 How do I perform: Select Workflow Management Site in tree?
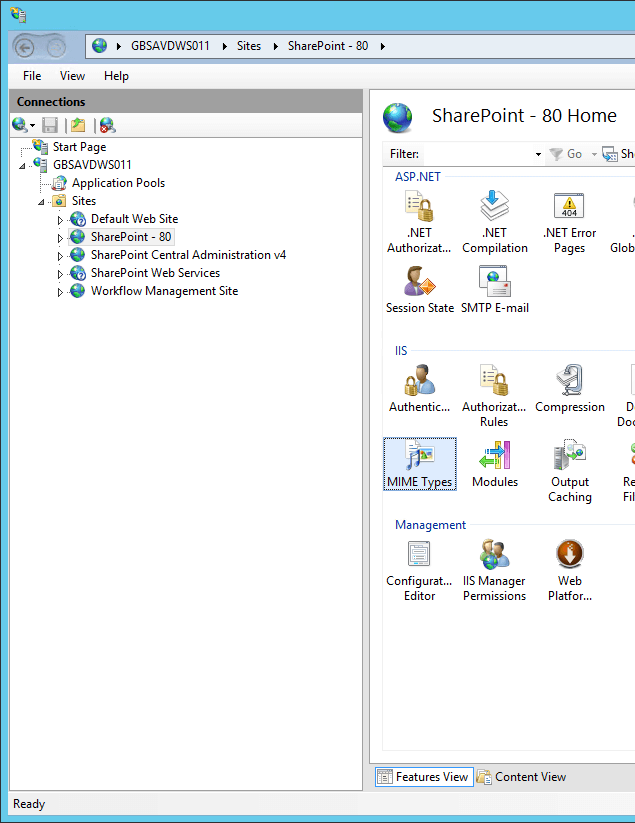(x=164, y=291)
